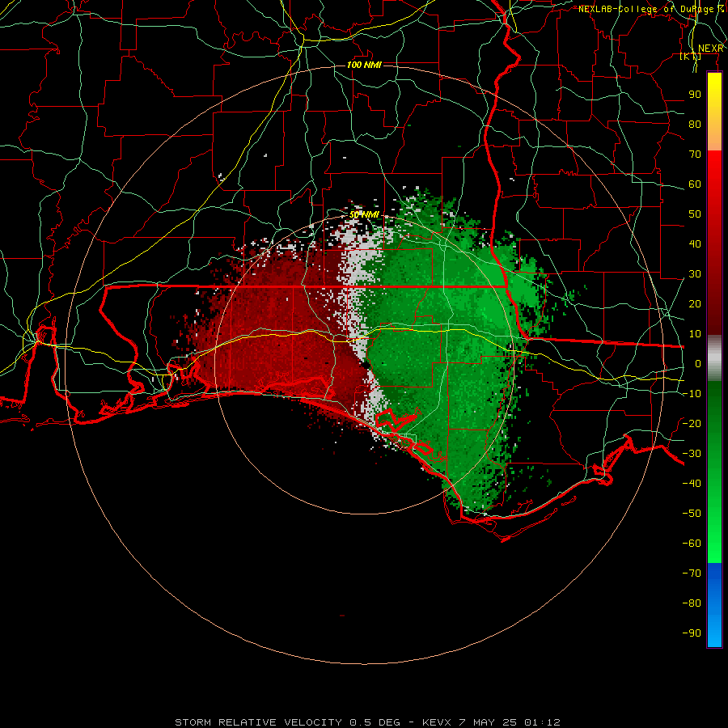Click the gray zero-velocity segment of the color bar
728x728 pixels.
(x=714, y=358)
